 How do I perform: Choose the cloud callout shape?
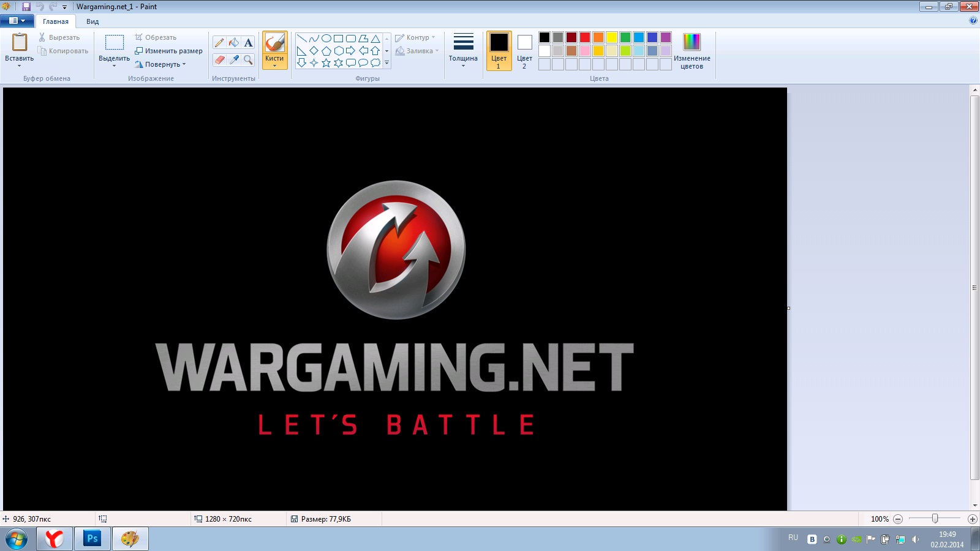375,62
